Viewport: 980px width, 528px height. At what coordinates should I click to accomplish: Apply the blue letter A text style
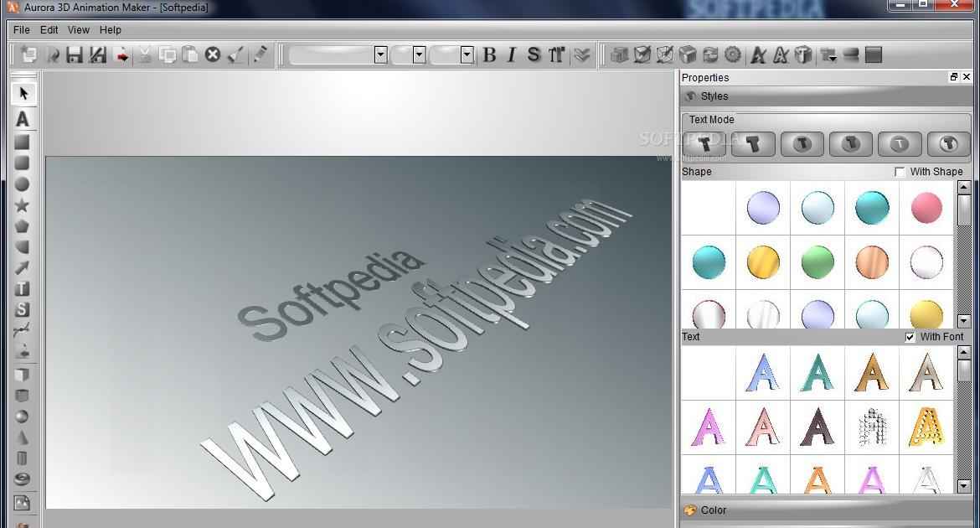[763, 373]
